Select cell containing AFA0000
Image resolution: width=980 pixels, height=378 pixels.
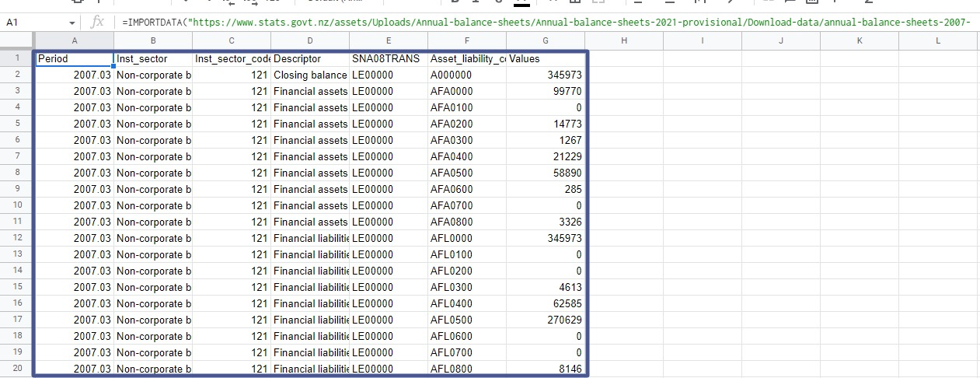pos(467,91)
